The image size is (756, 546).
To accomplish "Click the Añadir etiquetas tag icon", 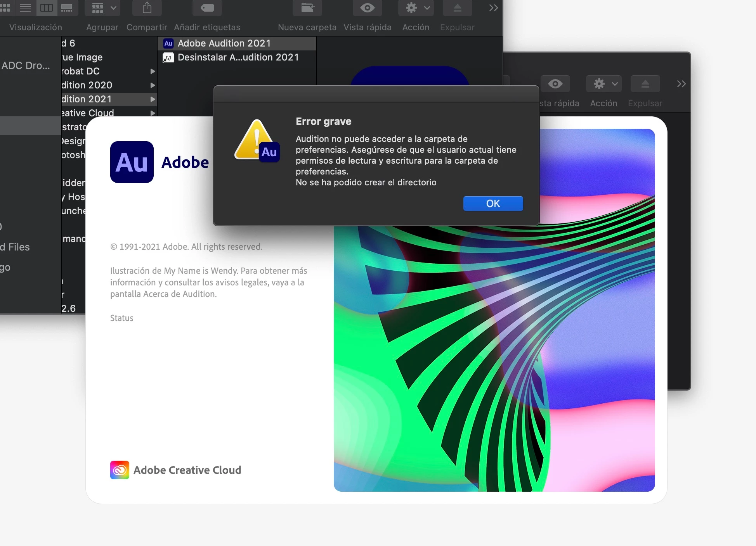I will 207,8.
